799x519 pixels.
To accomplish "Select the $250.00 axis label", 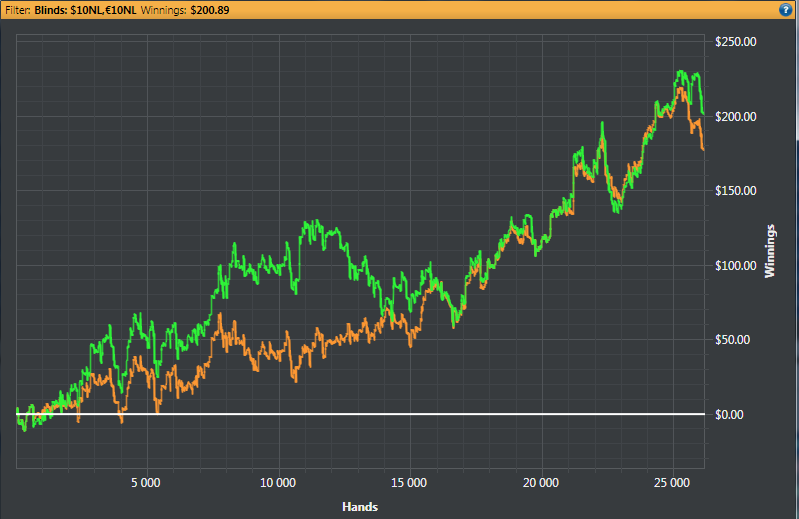I will (x=736, y=42).
